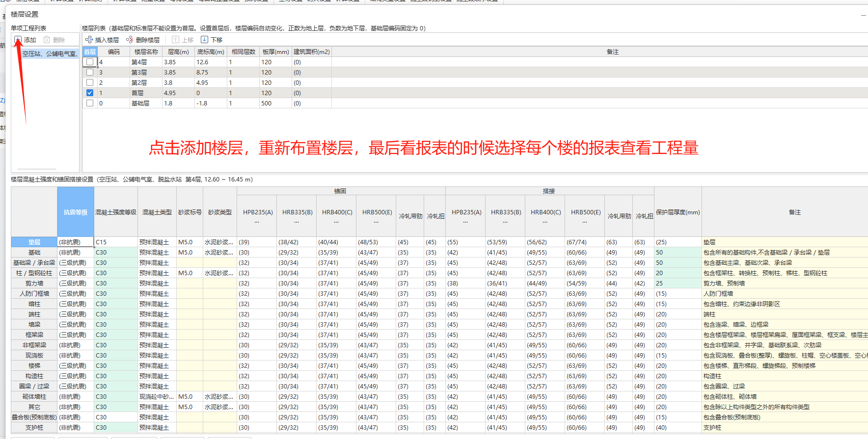868x439 pixels.
Task: Click the 板厚(mm) column header
Action: click(x=275, y=52)
